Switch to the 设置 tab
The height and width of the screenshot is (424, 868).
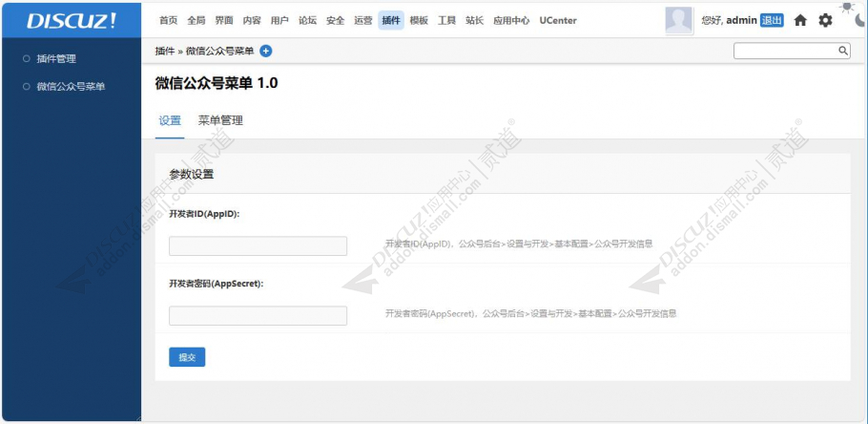(x=170, y=121)
